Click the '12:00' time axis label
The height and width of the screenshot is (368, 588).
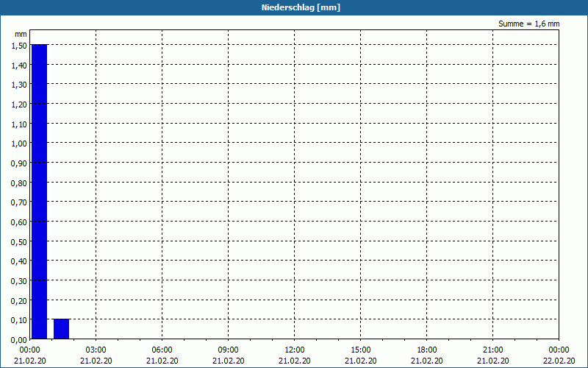tap(295, 350)
